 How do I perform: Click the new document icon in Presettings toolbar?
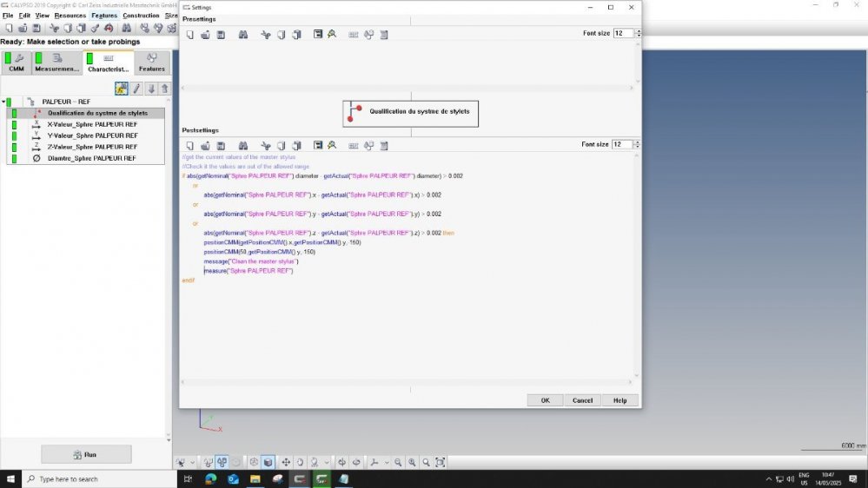click(x=189, y=35)
